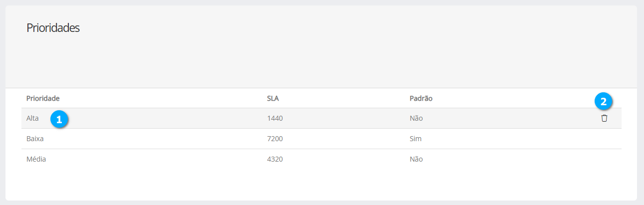Sort by the Padrão column header
This screenshot has width=644, height=205.
[x=421, y=98]
